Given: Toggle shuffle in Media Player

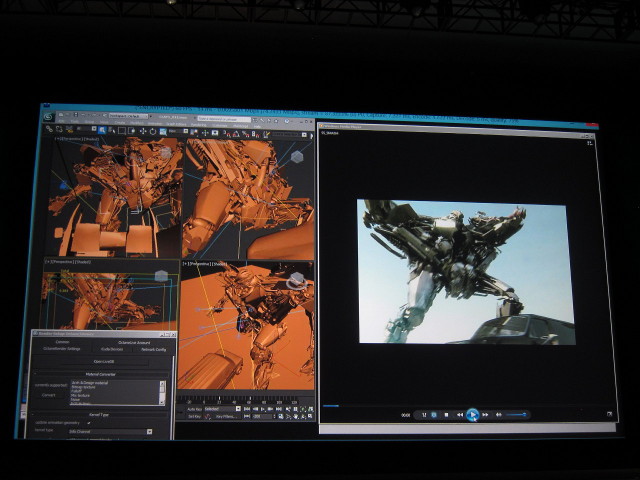Looking at the screenshot, I should click(424, 415).
